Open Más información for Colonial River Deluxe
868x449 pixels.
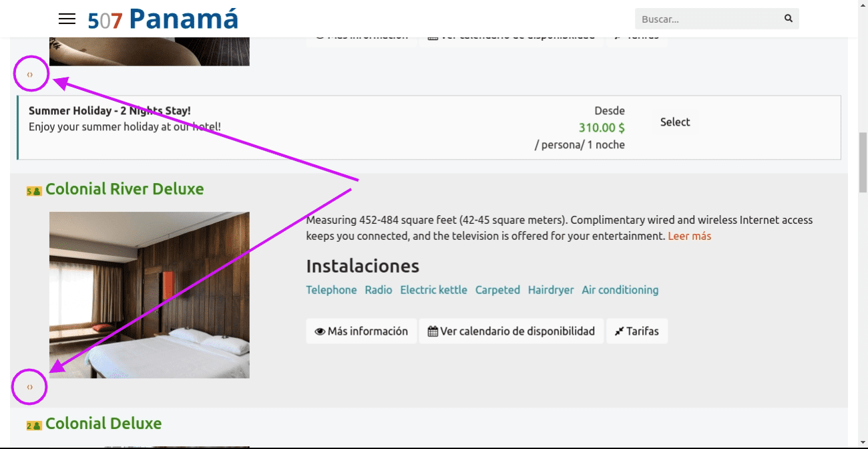tap(361, 331)
